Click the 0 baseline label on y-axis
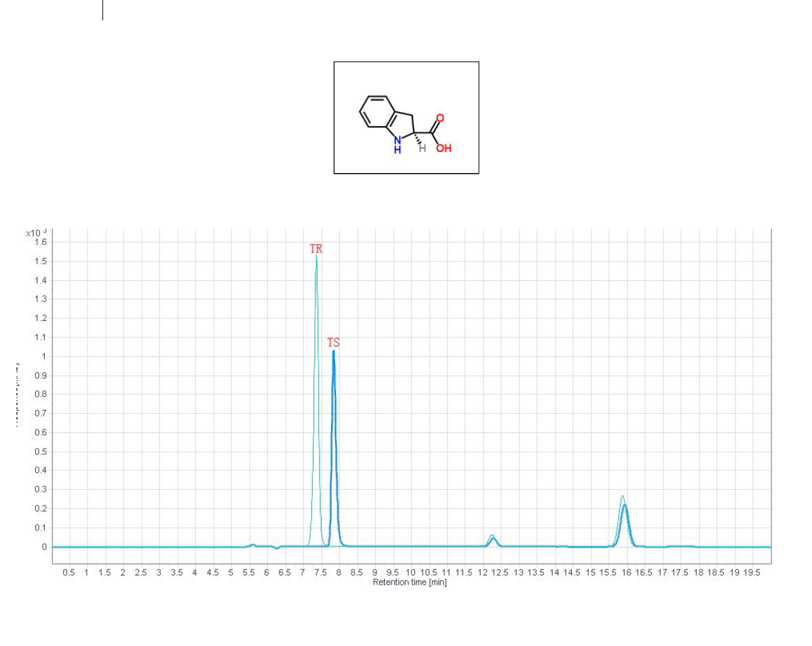 [44, 546]
